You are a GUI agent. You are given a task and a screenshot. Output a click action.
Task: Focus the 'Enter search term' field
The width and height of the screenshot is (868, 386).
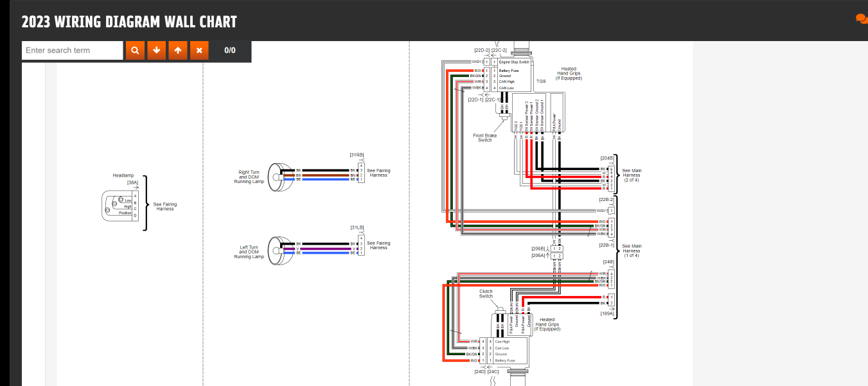72,50
